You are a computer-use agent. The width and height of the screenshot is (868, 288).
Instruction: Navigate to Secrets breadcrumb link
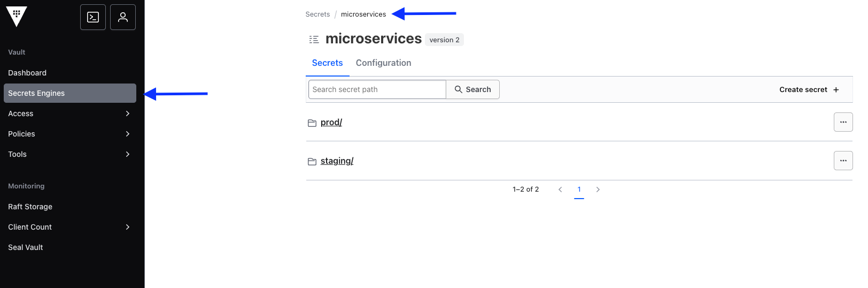point(317,14)
